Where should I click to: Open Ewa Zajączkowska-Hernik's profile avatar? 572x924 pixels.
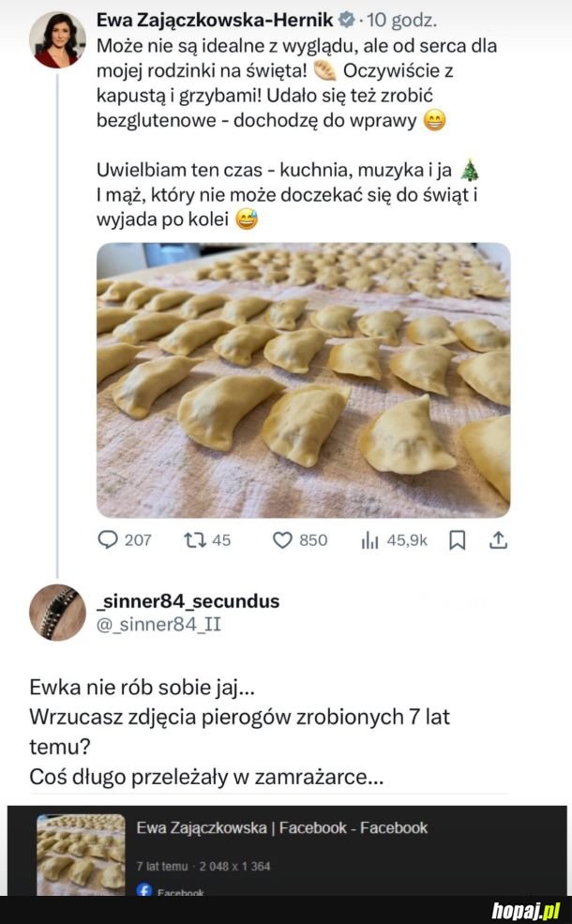[57, 40]
